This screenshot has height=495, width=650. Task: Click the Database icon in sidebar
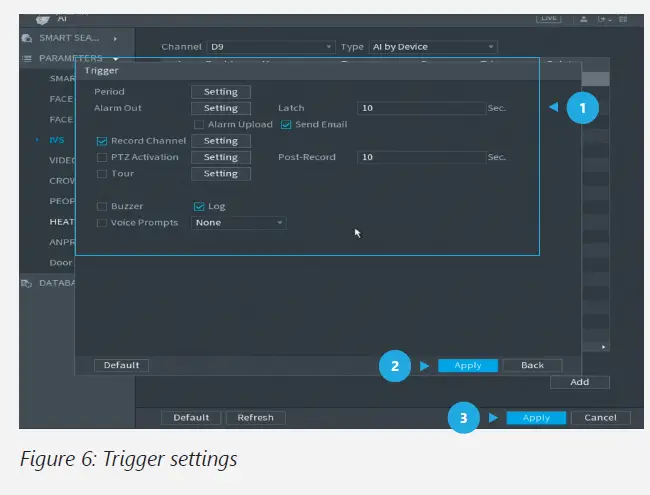(x=27, y=284)
